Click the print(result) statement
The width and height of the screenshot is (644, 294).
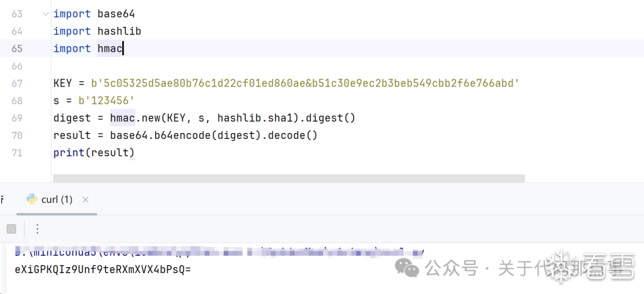pyautogui.click(x=94, y=153)
